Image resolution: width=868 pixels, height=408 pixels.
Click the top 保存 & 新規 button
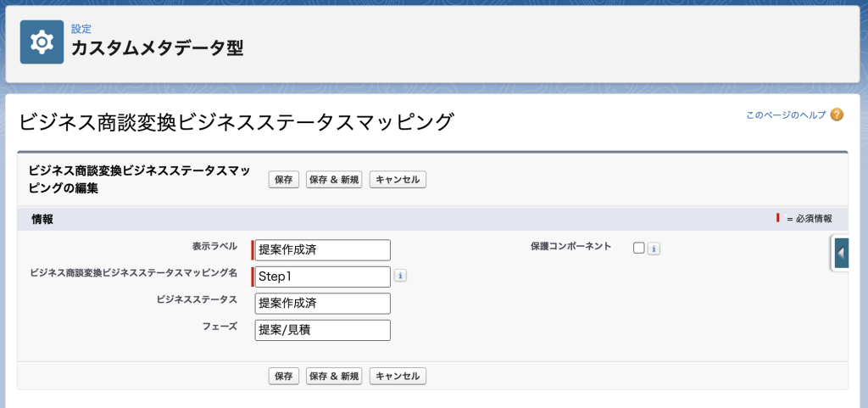pos(334,180)
